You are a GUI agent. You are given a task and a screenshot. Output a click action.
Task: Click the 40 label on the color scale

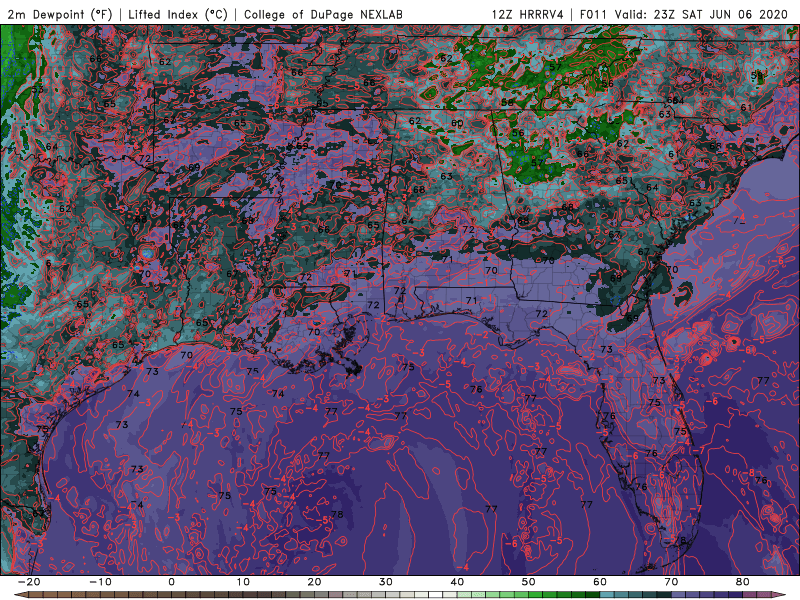click(457, 582)
